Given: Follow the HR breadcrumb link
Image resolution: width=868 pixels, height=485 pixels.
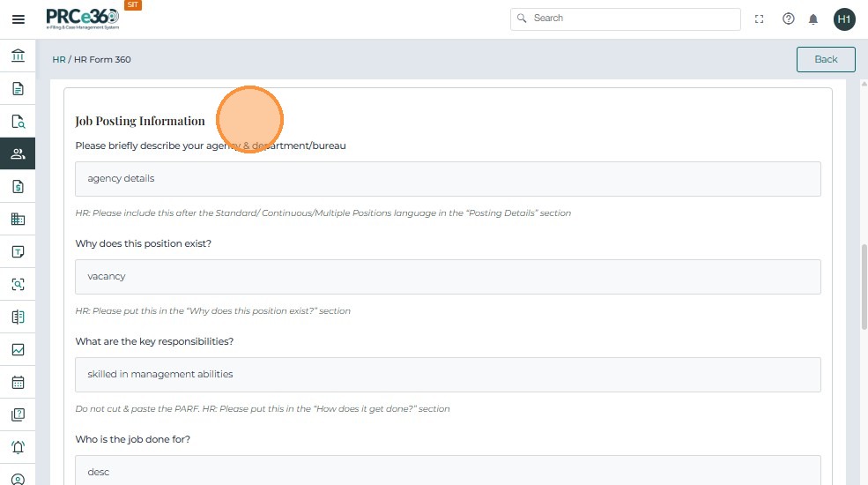Looking at the screenshot, I should pos(59,60).
